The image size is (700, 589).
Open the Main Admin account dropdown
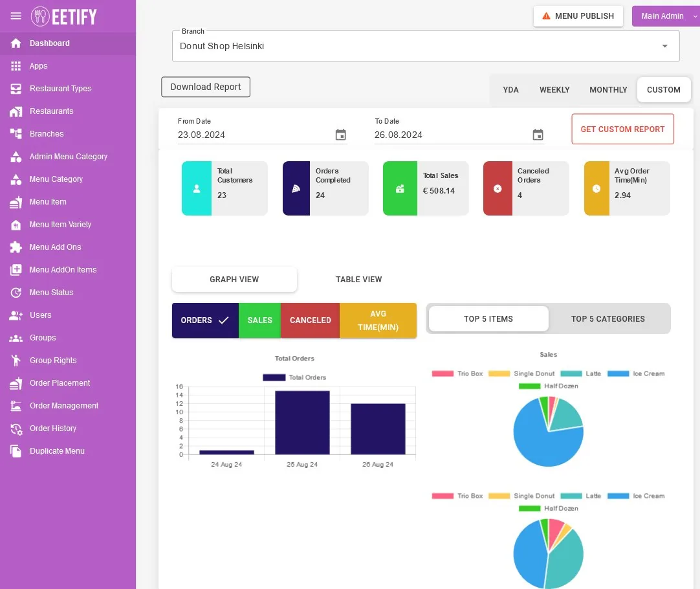coord(666,16)
